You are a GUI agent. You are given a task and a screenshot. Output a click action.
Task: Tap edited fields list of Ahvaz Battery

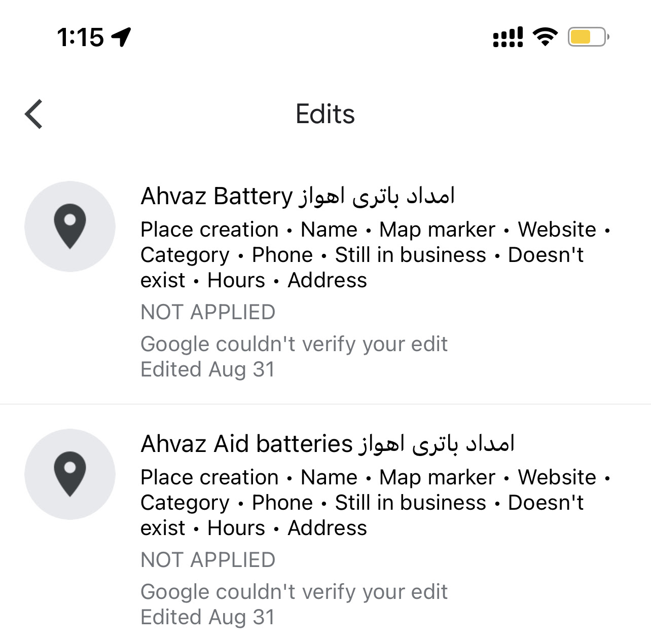click(375, 255)
